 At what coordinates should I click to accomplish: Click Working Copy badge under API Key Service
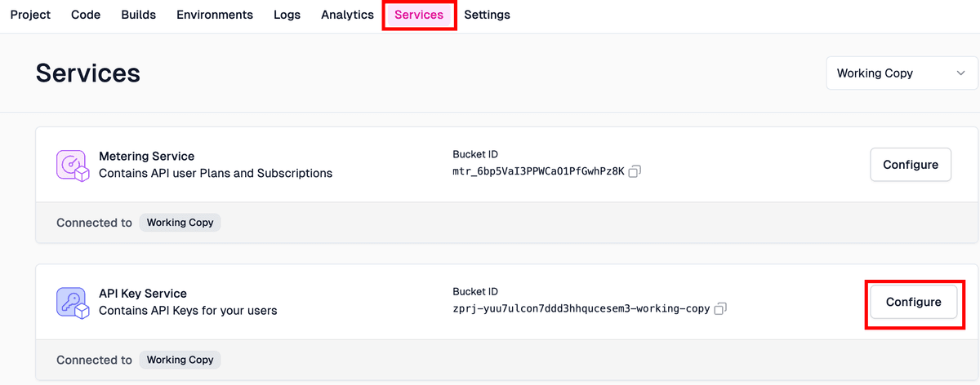tap(180, 360)
